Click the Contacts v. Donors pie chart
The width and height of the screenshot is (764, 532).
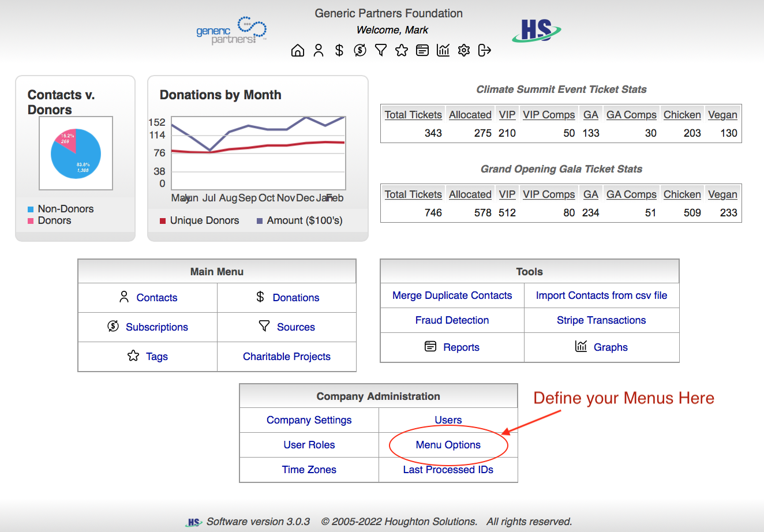(76, 153)
